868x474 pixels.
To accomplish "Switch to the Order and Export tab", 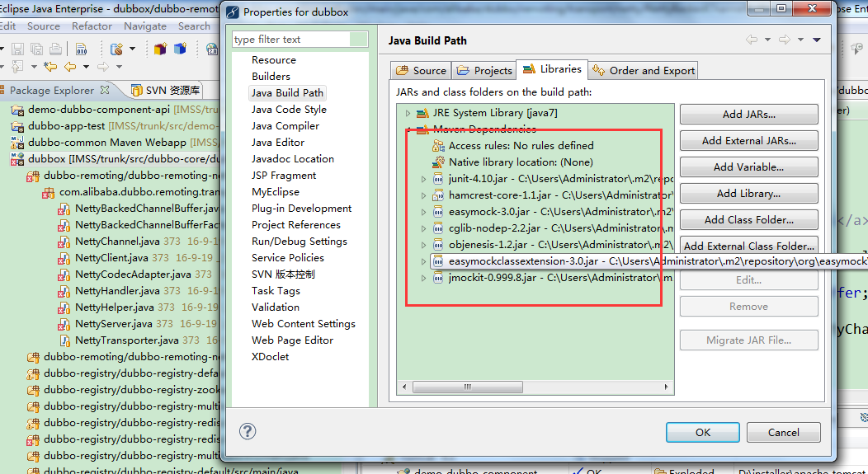I will [x=644, y=71].
